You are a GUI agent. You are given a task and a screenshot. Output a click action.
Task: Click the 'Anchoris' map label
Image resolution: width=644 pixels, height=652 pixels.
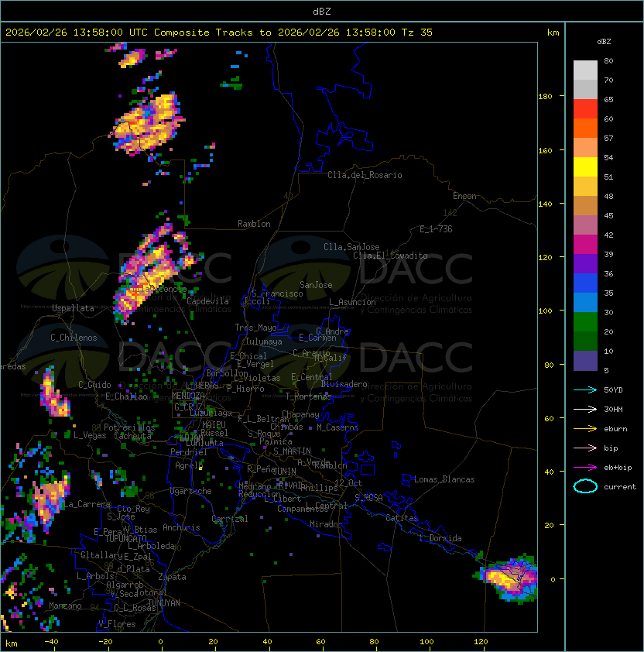click(x=181, y=527)
